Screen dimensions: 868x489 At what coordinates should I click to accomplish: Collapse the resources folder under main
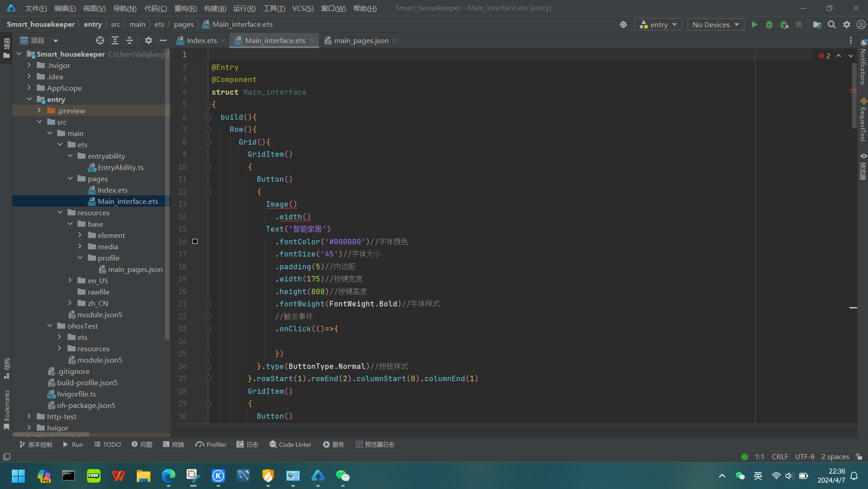coord(60,213)
